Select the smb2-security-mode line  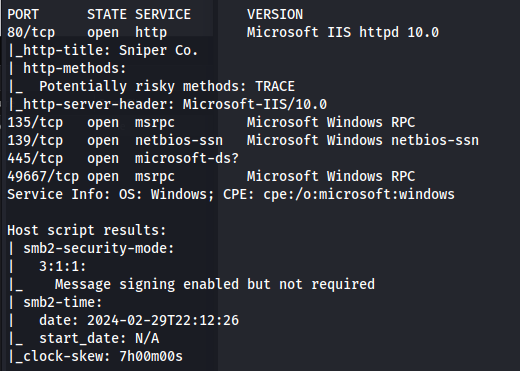(x=91, y=248)
